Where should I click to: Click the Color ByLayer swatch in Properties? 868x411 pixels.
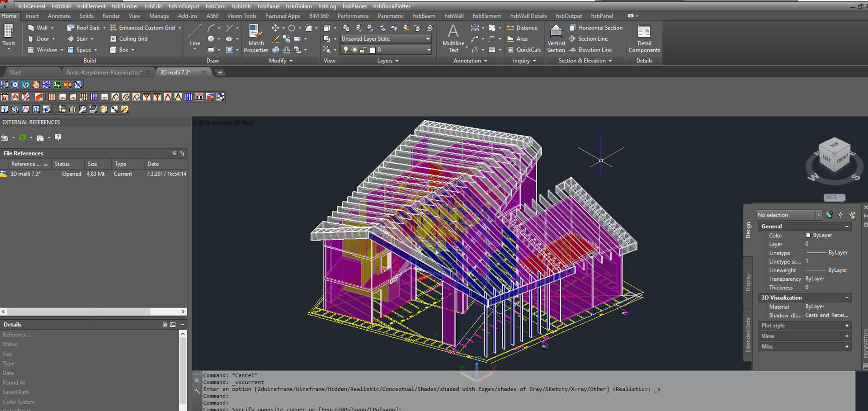click(808, 236)
